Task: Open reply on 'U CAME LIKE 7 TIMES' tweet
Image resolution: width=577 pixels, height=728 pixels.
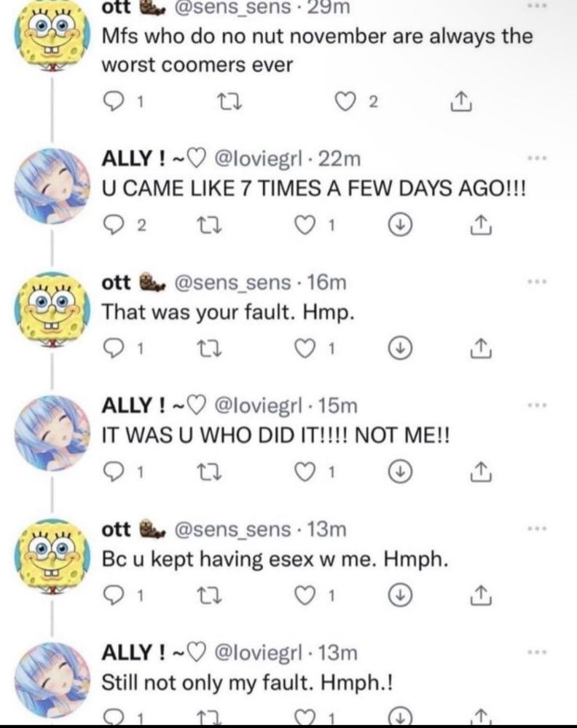Action: point(112,226)
